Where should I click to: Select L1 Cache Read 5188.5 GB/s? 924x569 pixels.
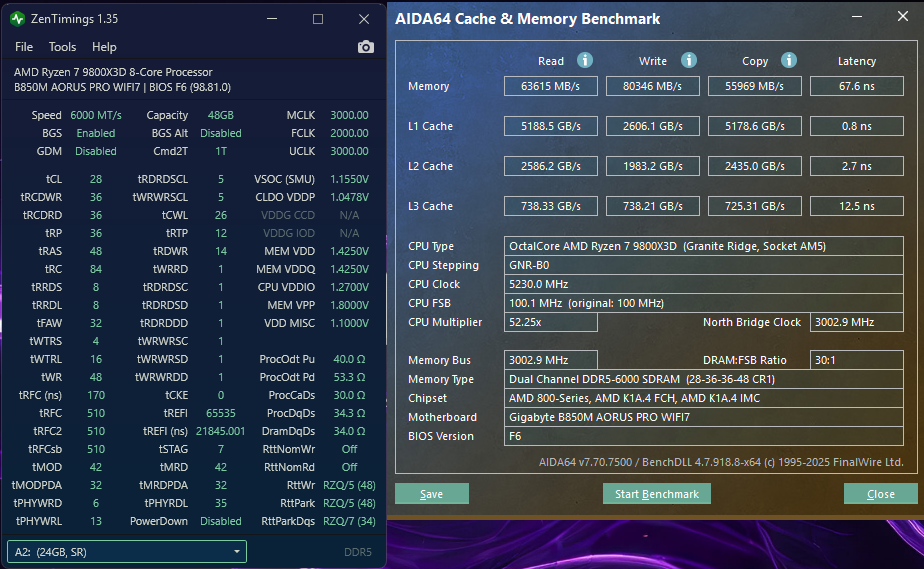pyautogui.click(x=550, y=126)
